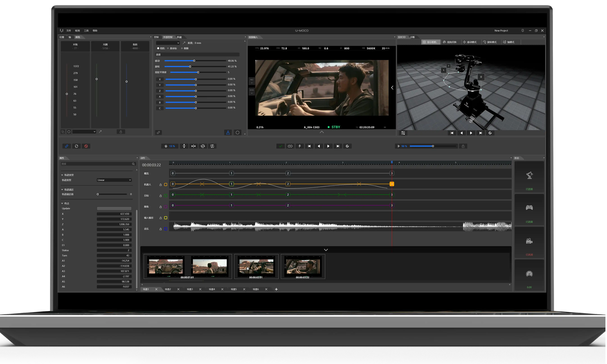Click the green checkmark confirm icon

point(280,146)
